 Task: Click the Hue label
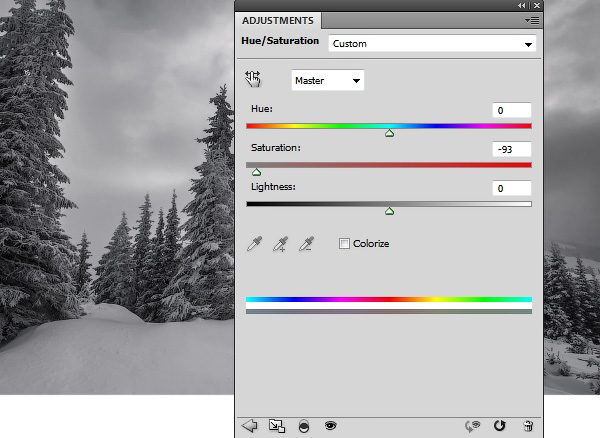click(x=262, y=109)
